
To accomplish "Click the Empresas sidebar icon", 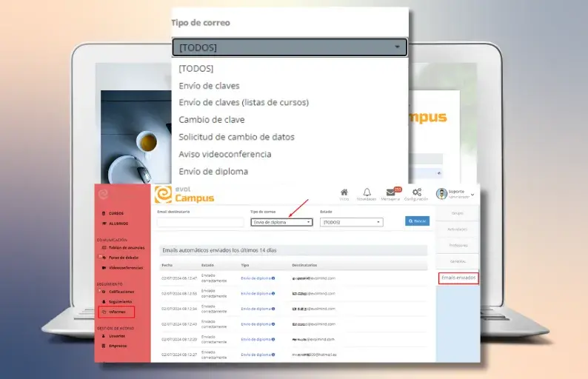I will click(104, 346).
